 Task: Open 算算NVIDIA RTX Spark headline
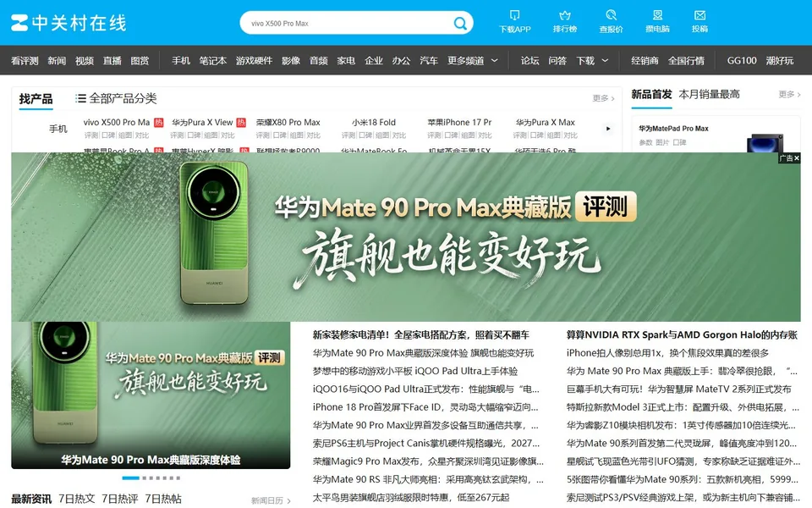pos(682,335)
